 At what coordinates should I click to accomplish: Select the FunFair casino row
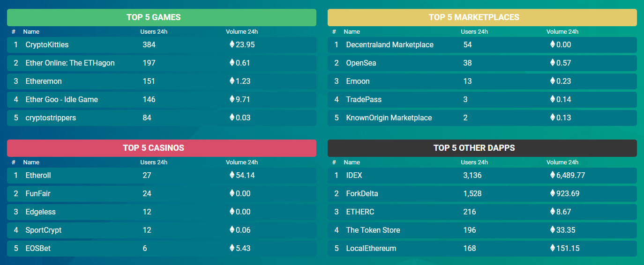38,193
